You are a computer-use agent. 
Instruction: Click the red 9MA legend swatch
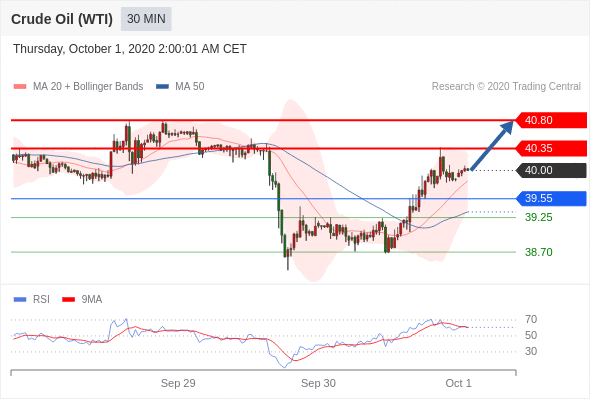click(68, 300)
